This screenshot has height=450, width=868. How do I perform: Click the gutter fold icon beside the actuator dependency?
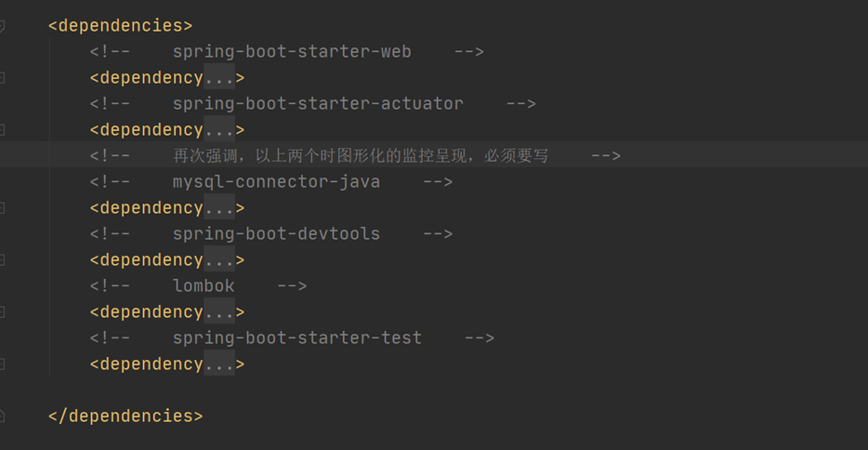(x=2, y=129)
